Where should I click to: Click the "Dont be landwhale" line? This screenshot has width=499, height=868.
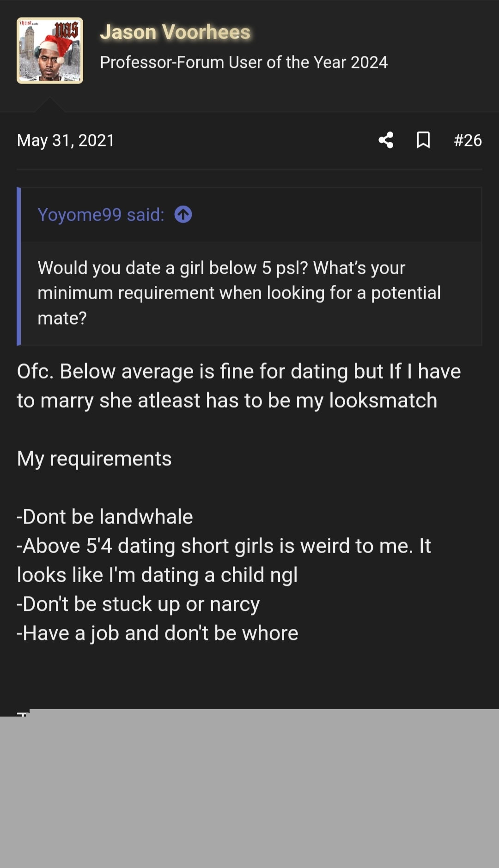(x=105, y=517)
